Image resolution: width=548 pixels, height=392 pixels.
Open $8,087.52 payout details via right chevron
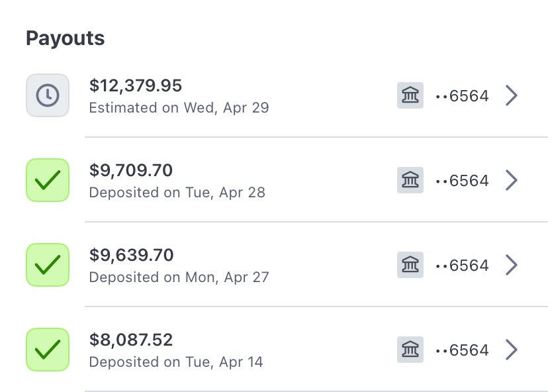pyautogui.click(x=511, y=350)
